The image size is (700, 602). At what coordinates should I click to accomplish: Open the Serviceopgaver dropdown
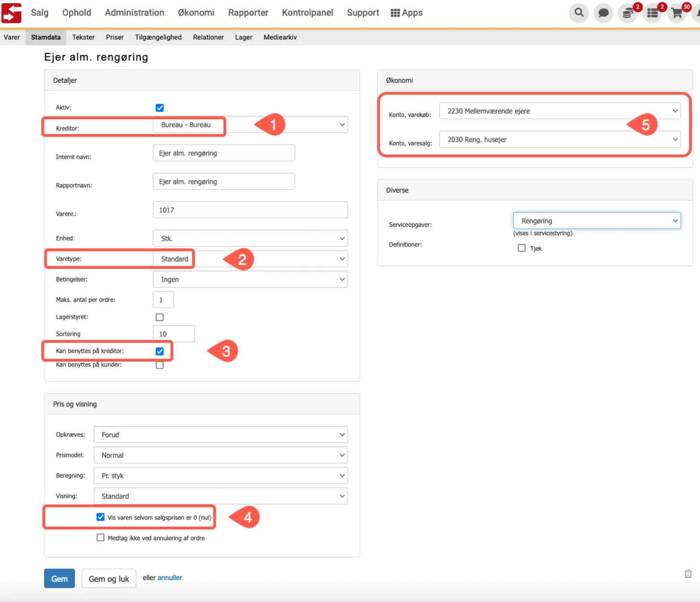pyautogui.click(x=596, y=221)
